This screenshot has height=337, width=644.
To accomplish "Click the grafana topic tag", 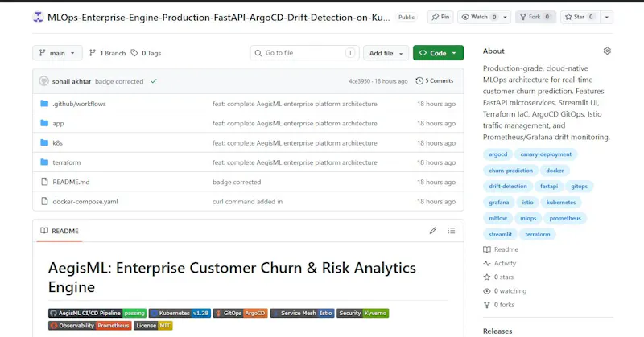I will [498, 203].
